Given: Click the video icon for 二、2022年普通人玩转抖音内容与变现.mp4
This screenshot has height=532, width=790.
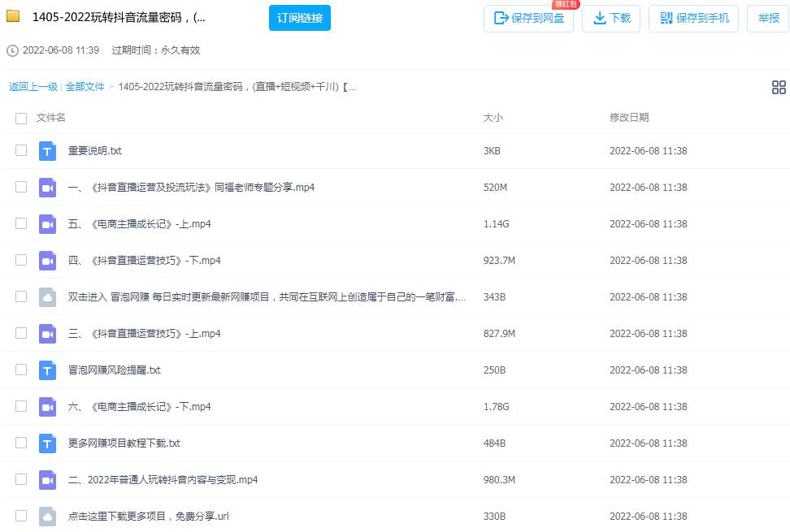Looking at the screenshot, I should click(x=47, y=480).
